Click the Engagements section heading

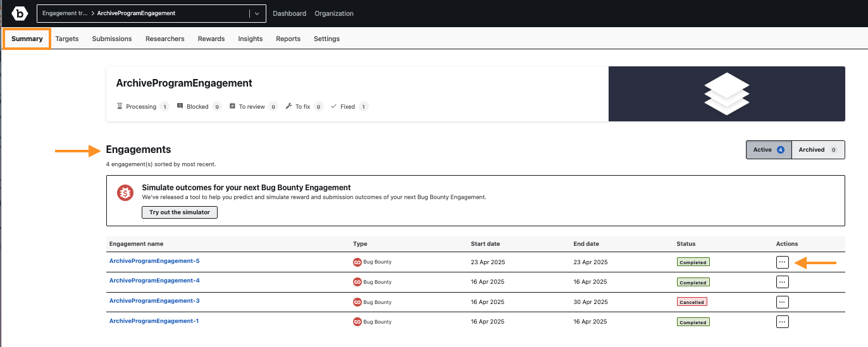pyautogui.click(x=139, y=150)
